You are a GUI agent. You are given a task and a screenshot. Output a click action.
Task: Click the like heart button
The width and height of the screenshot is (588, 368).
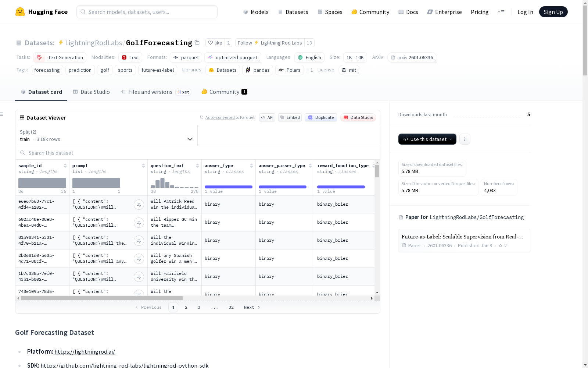pos(215,43)
